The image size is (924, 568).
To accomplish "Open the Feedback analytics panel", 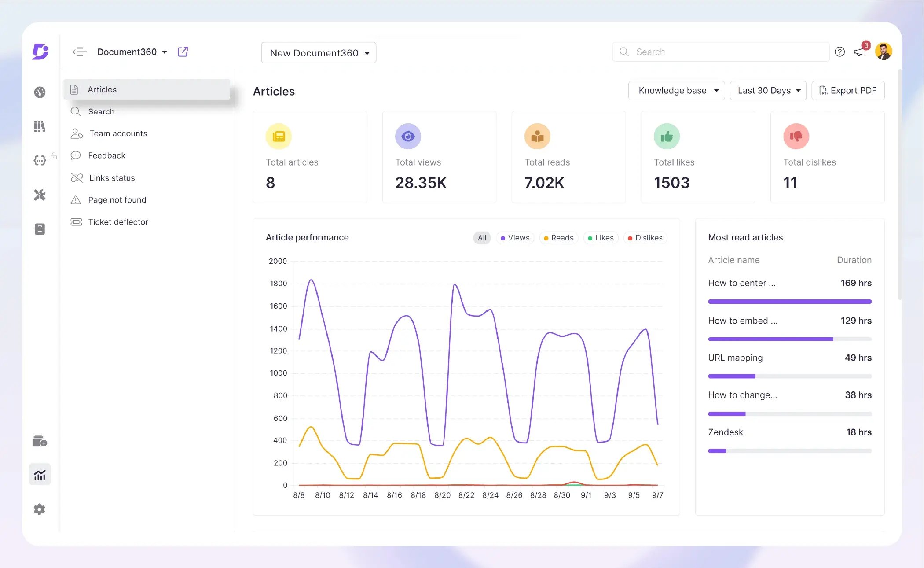I will point(106,155).
